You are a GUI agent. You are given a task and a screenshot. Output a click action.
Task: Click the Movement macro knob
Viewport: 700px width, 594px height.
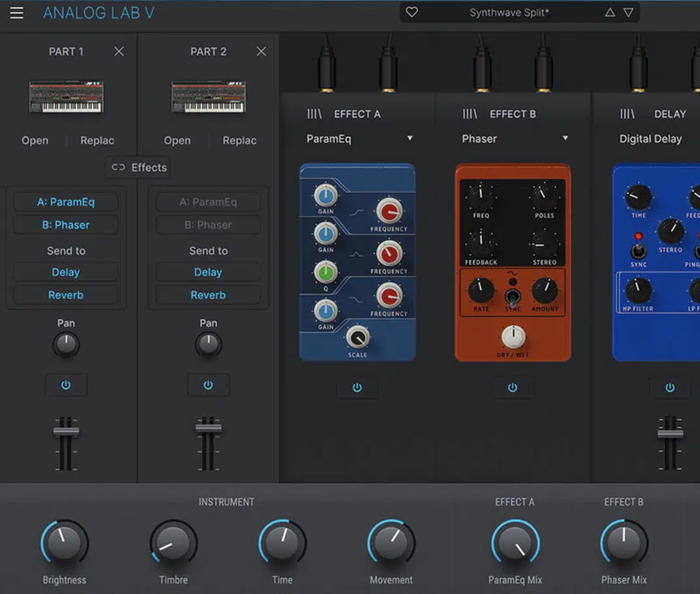coord(391,543)
